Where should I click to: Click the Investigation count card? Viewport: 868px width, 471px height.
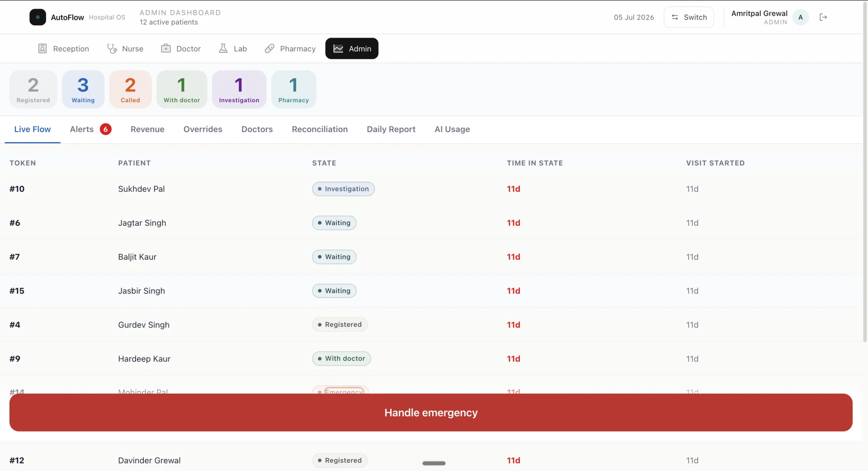pos(239,89)
